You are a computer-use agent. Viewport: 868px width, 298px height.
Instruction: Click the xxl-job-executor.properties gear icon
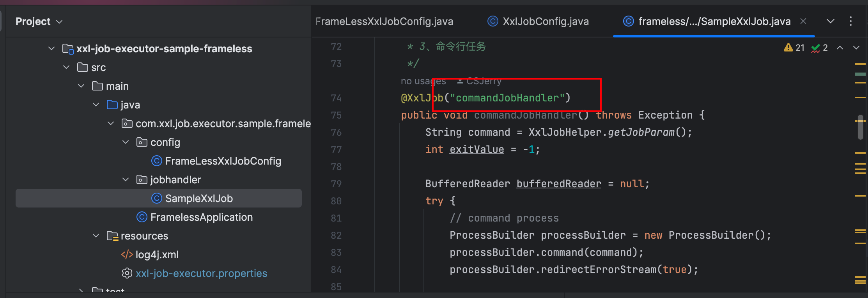[127, 273]
